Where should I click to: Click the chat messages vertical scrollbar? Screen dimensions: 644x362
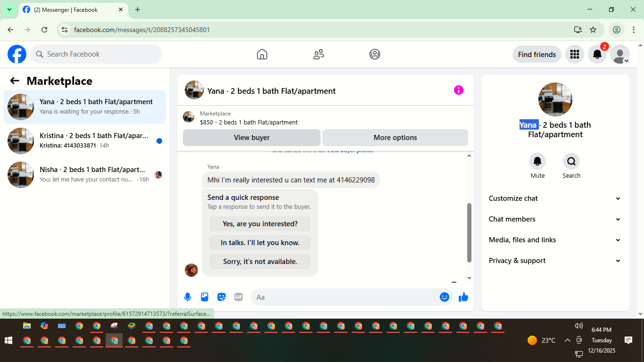click(x=469, y=233)
